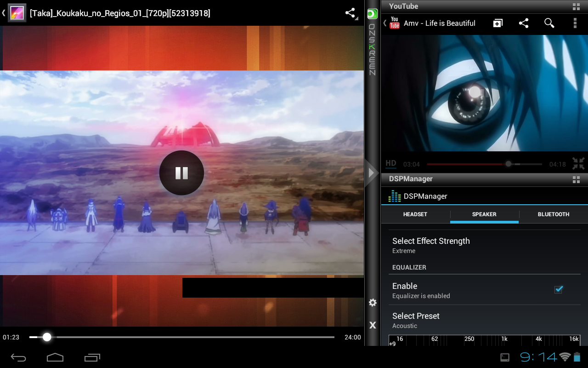Tap the 01:23 elapsed time label
The height and width of the screenshot is (368, 588).
(11, 337)
